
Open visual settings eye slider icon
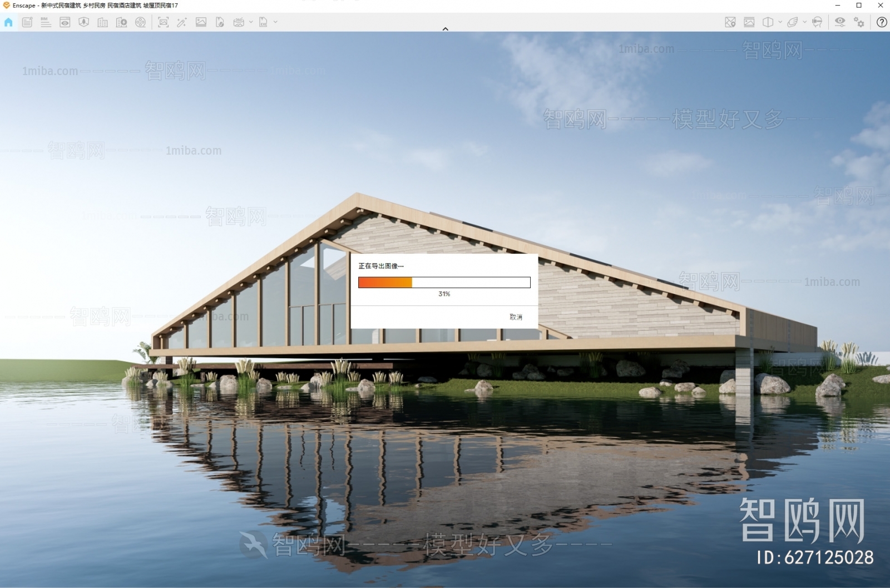[840, 22]
